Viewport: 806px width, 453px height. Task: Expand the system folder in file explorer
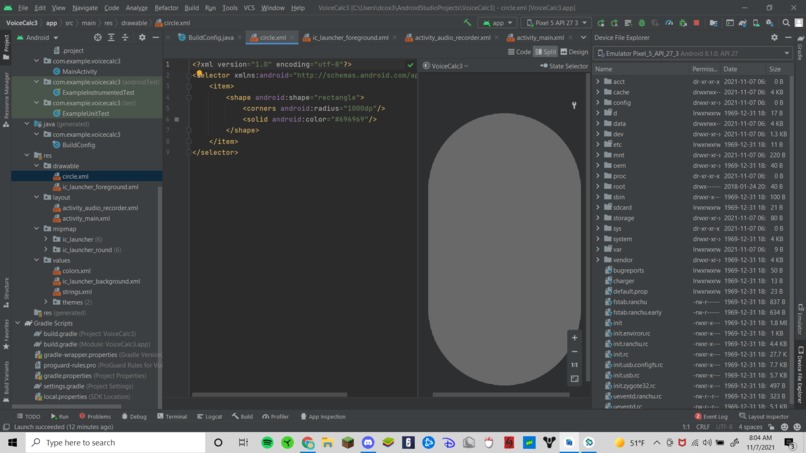tap(598, 239)
